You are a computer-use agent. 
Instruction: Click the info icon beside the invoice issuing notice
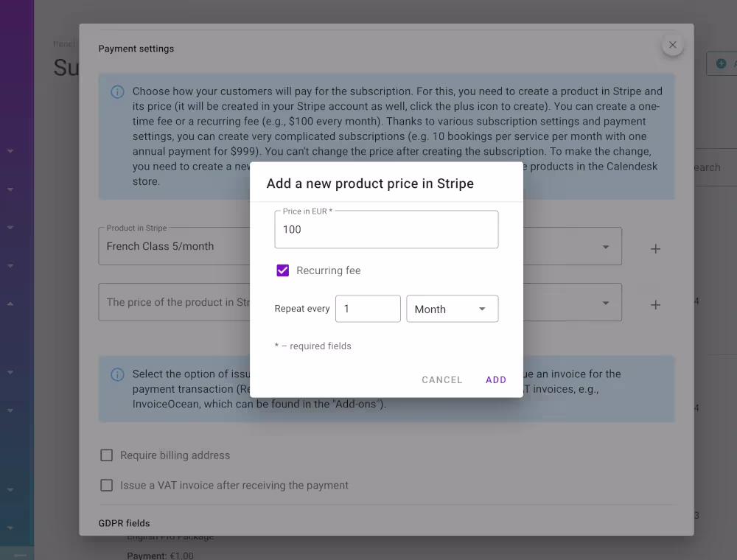click(117, 375)
